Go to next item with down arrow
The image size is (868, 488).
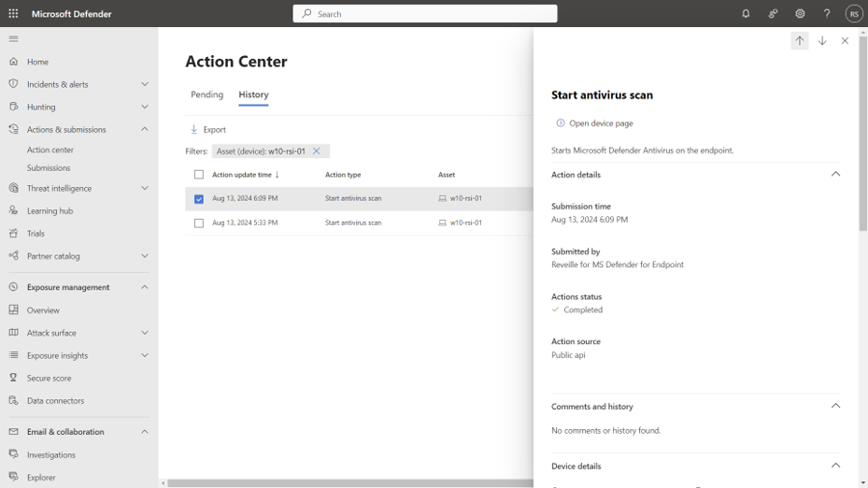click(x=822, y=40)
